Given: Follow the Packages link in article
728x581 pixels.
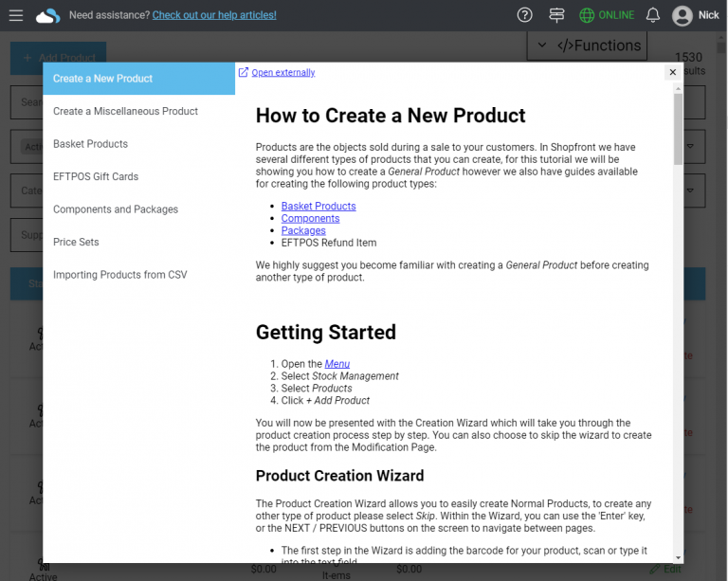Looking at the screenshot, I should point(303,230).
